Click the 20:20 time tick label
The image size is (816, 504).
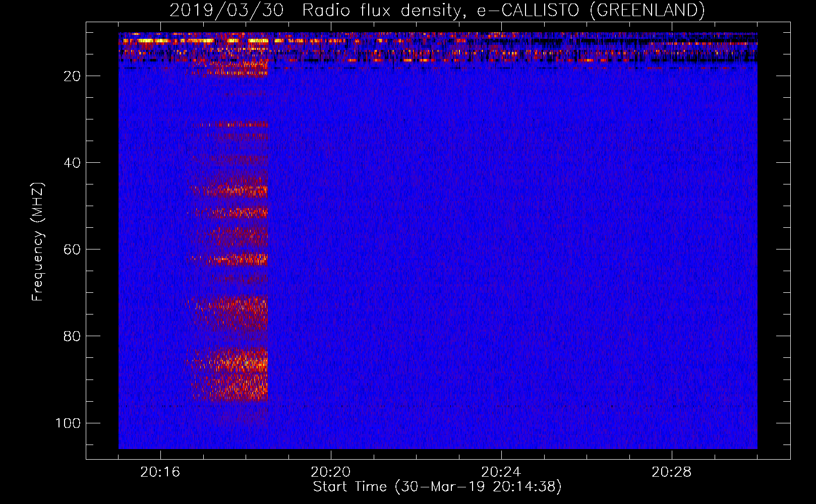331,472
